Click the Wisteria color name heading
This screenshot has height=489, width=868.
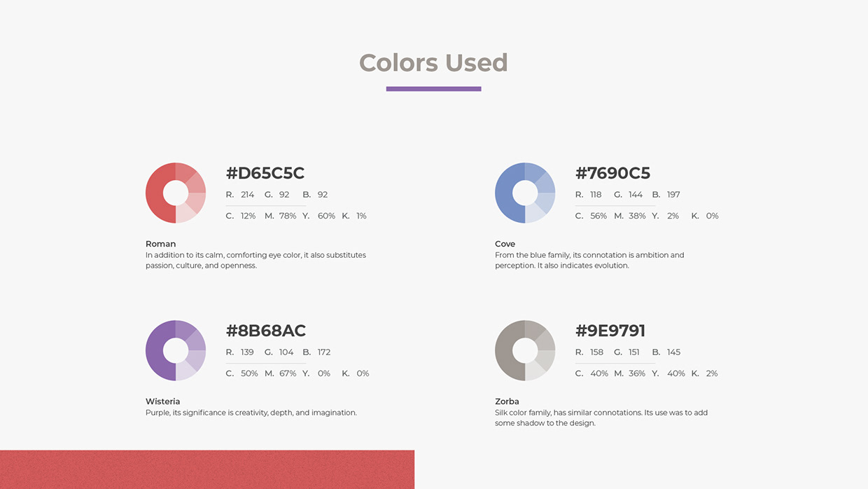pyautogui.click(x=162, y=401)
